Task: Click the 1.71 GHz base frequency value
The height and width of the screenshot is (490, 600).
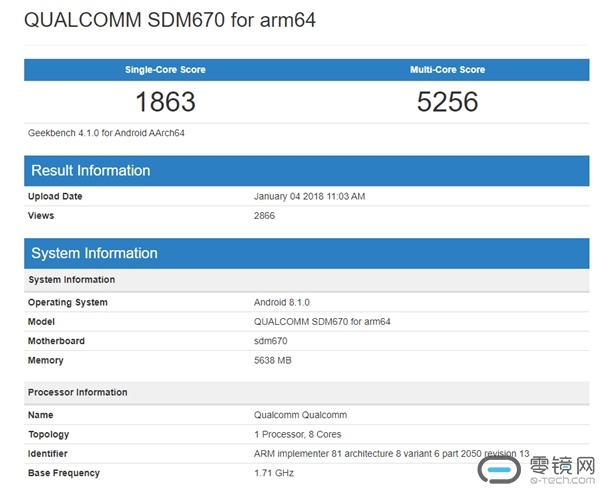Action: (274, 473)
